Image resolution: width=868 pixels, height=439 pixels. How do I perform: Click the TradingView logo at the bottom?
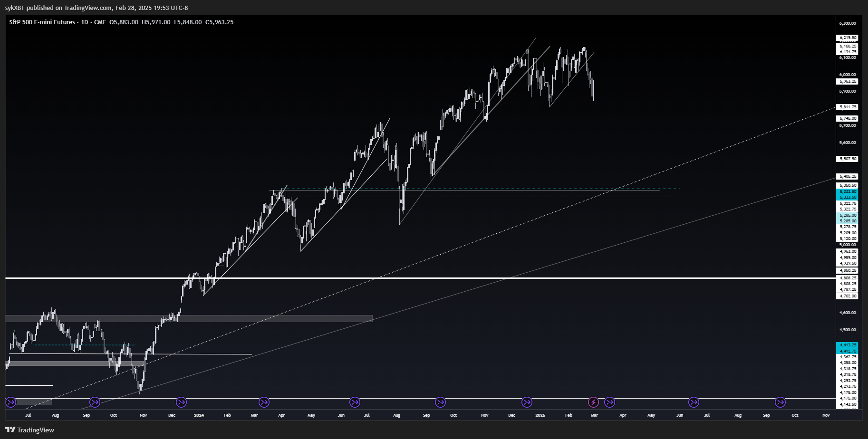(30, 430)
